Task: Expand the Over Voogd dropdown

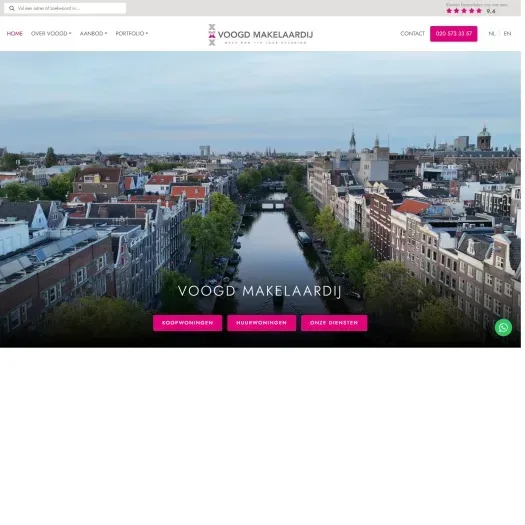Action: [51, 33]
